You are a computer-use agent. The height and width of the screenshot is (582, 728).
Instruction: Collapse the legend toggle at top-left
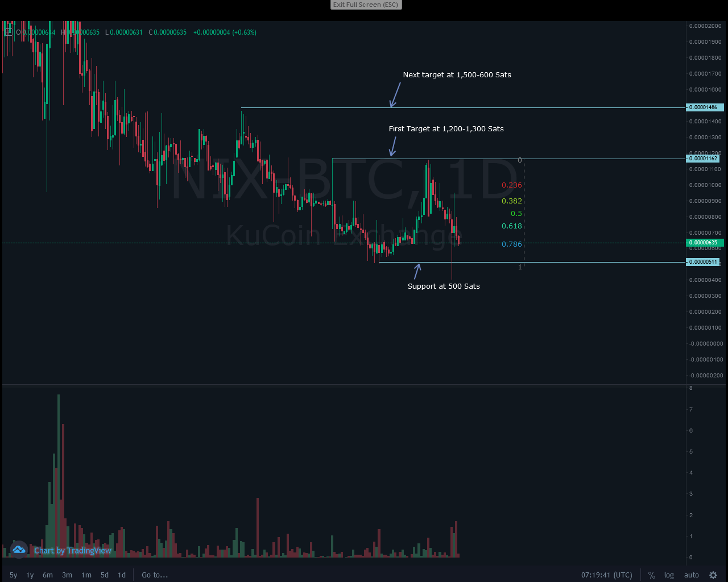pos(8,32)
